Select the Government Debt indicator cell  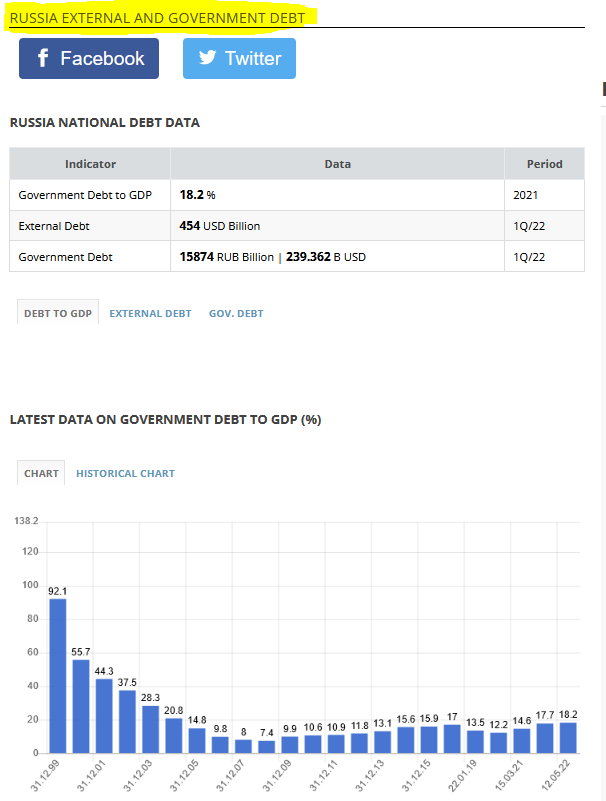pos(90,256)
